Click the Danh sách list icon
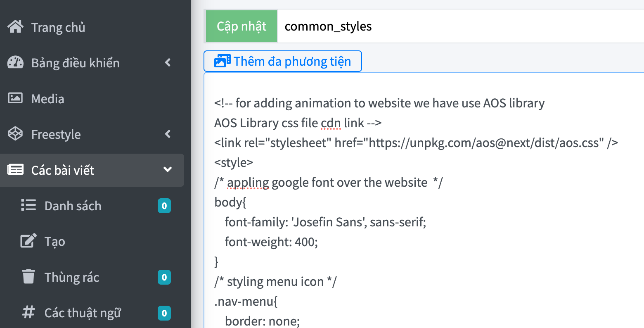Screen dimensions: 644x328 tap(28, 205)
